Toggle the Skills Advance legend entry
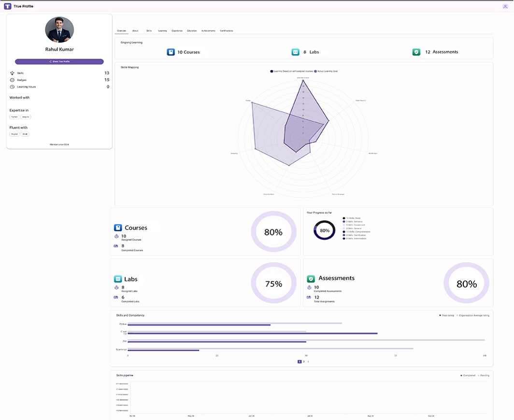 click(352, 222)
